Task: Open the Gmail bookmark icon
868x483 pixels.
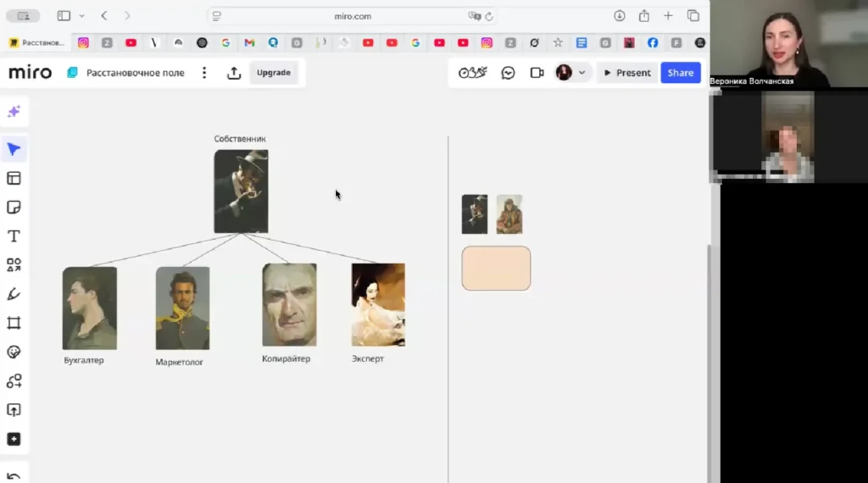Action: point(250,42)
